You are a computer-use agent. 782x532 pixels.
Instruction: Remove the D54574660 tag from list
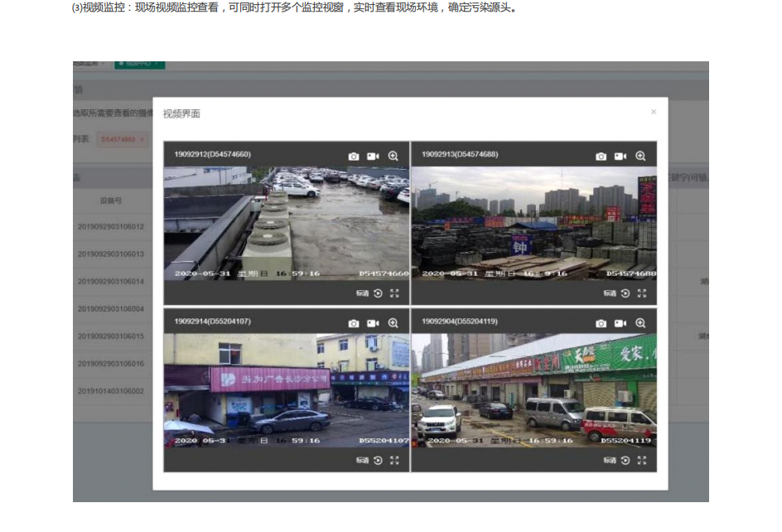tap(142, 140)
